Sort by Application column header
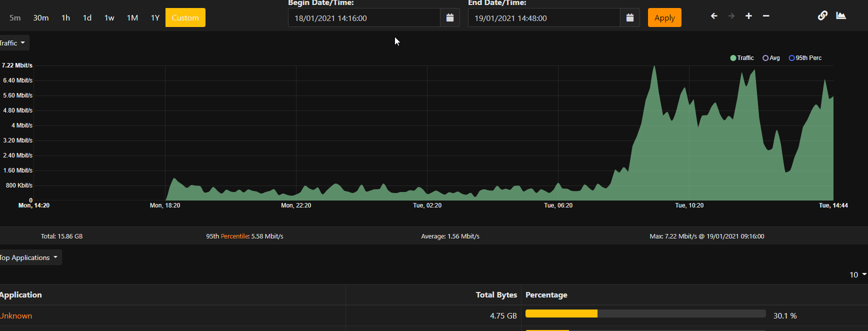868x331 pixels. (21, 294)
